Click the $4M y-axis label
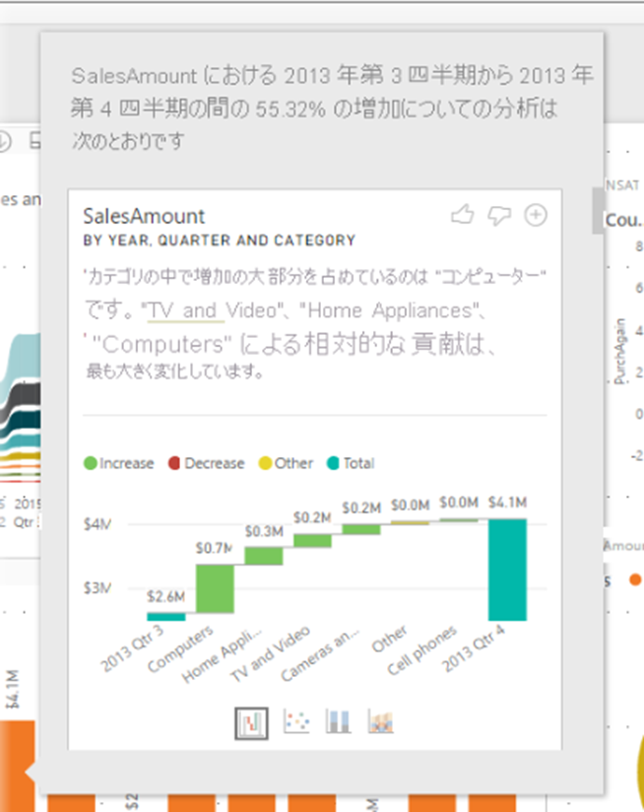Image resolution: width=644 pixels, height=812 pixels. coord(97,524)
